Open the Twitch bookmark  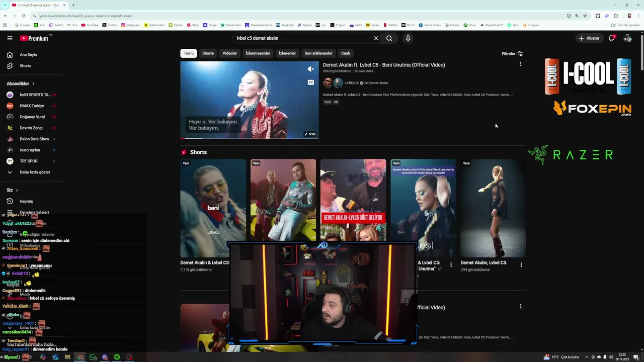point(56,25)
